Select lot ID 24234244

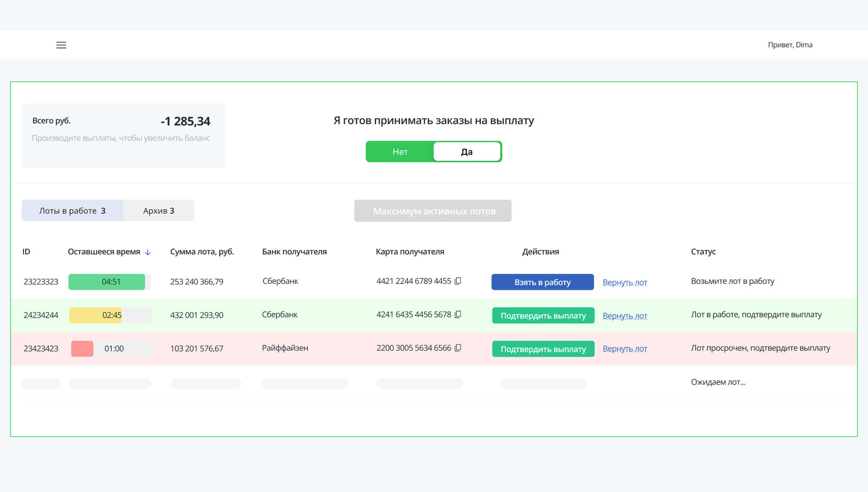[41, 315]
